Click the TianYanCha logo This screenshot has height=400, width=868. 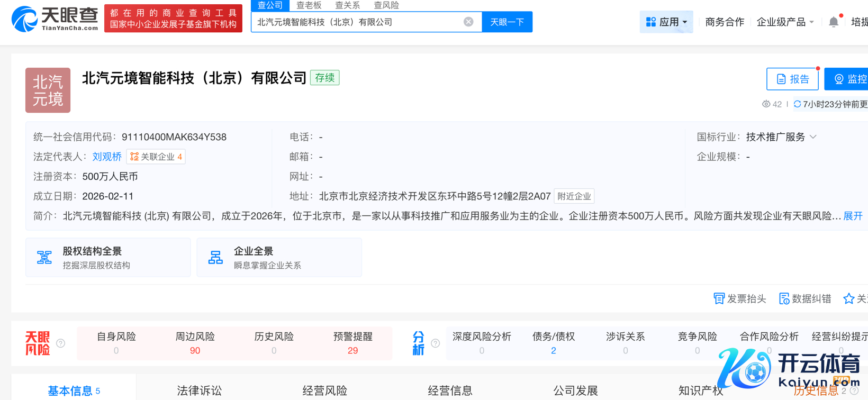[x=55, y=19]
